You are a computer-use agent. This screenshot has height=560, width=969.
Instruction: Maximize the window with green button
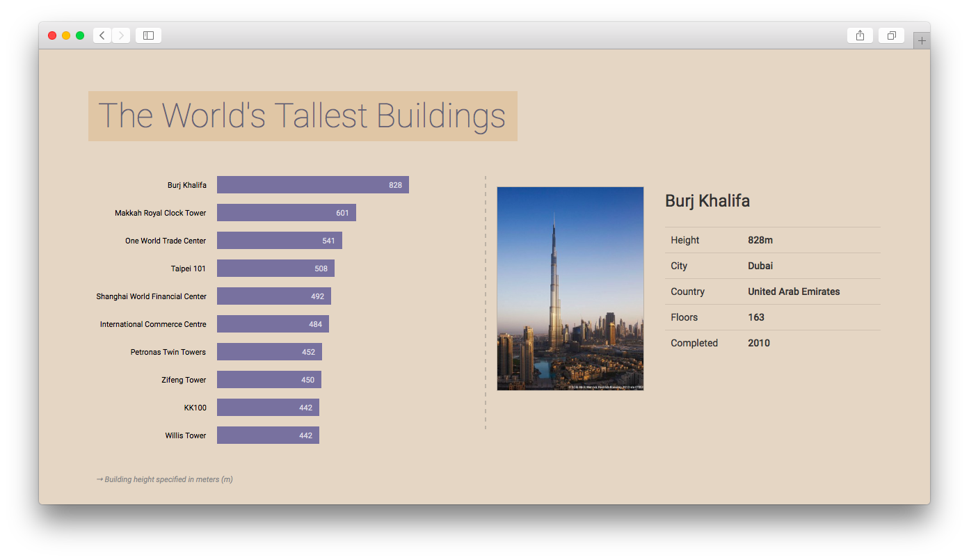(80, 35)
